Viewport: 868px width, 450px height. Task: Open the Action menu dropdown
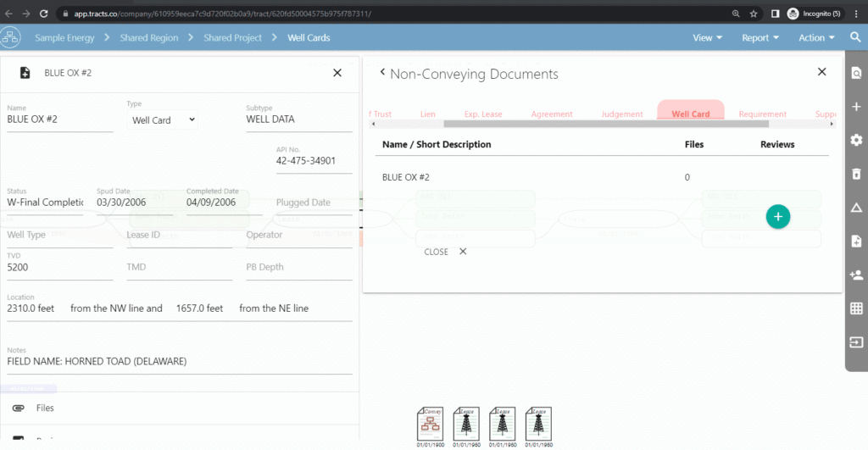pos(816,37)
